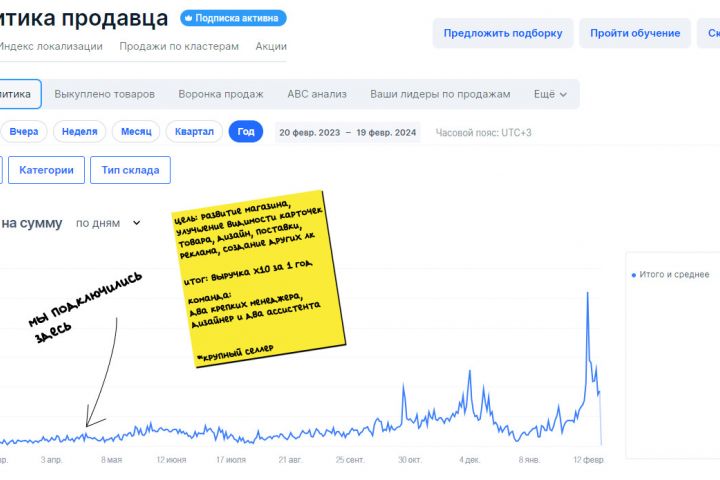Open the Категории filter
This screenshot has height=480, width=720.
(x=46, y=170)
